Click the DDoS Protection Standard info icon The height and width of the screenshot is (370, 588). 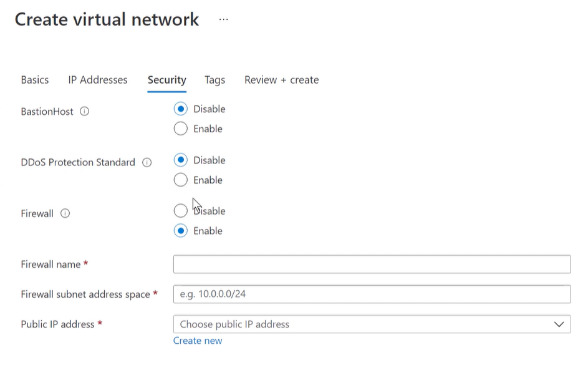click(x=147, y=162)
